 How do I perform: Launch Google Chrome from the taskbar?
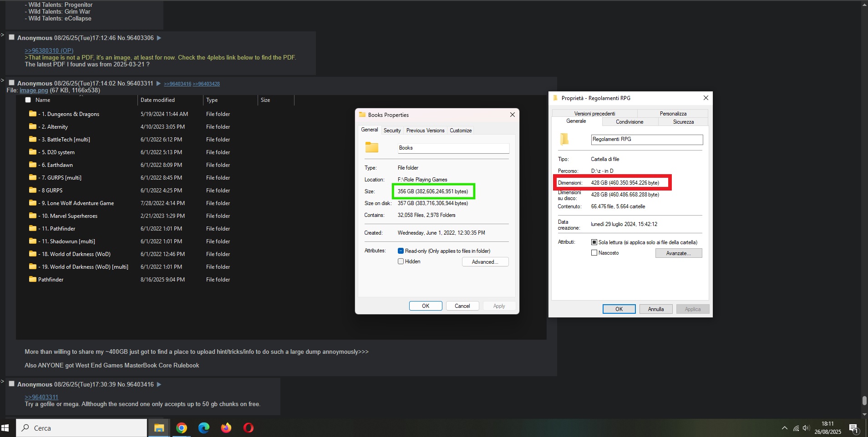[x=182, y=428]
